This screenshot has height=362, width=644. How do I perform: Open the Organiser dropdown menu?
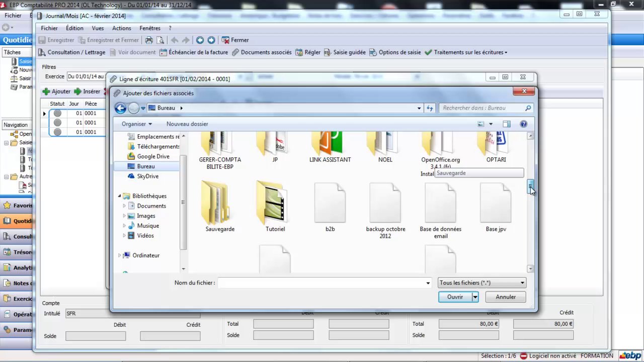tap(136, 124)
